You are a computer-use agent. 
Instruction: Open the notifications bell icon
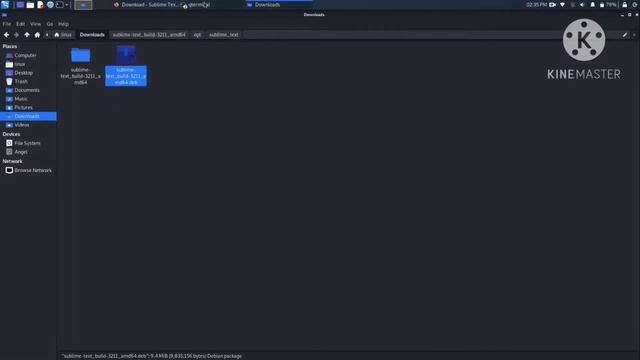pos(593,5)
